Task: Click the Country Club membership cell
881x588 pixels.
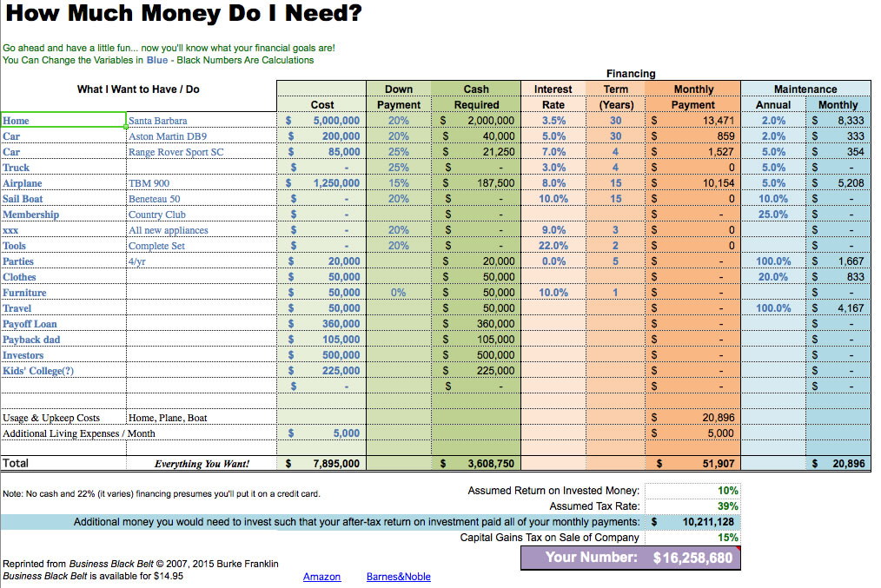Action: coord(201,215)
